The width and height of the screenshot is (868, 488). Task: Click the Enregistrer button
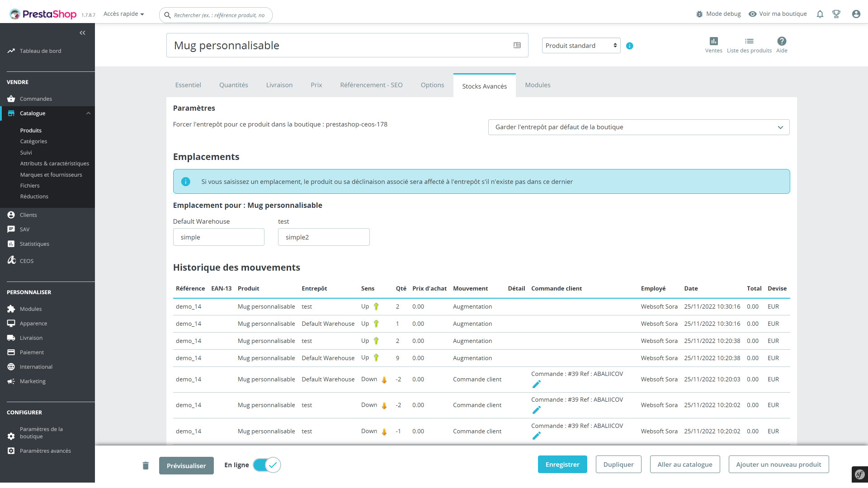click(562, 465)
